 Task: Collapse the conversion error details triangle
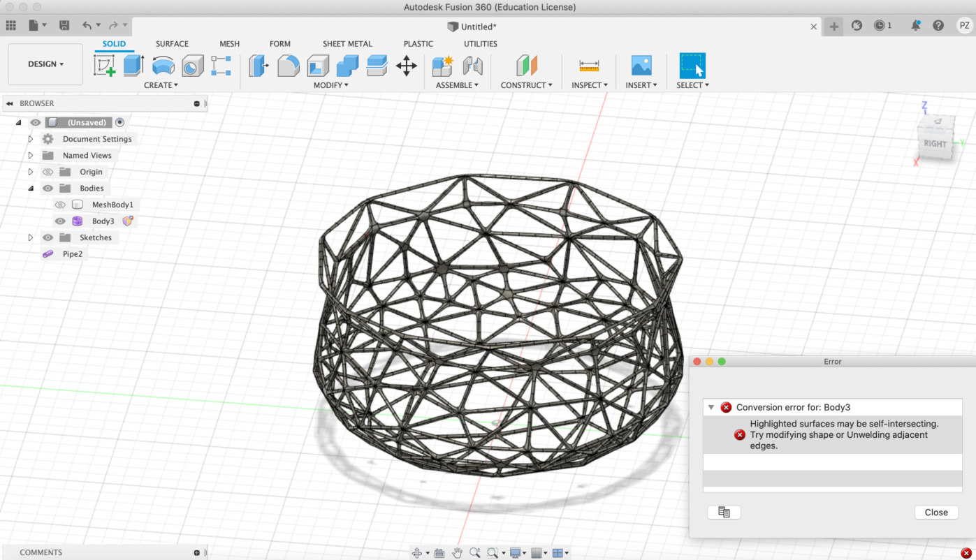711,407
